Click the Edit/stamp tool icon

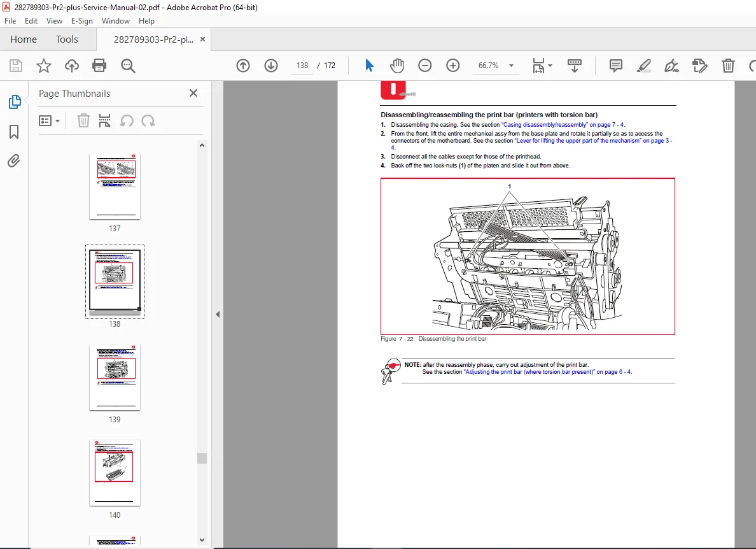pos(699,66)
